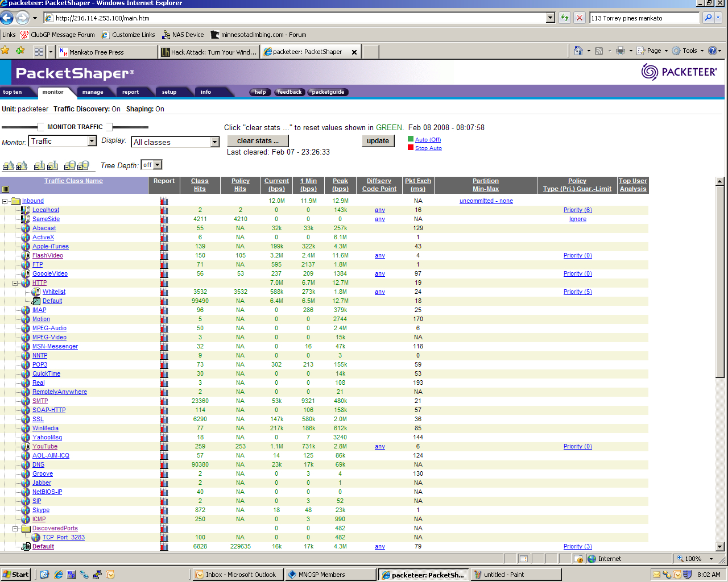The width and height of the screenshot is (728, 582).
Task: Open the report graph icon for DNS
Action: pyautogui.click(x=164, y=465)
